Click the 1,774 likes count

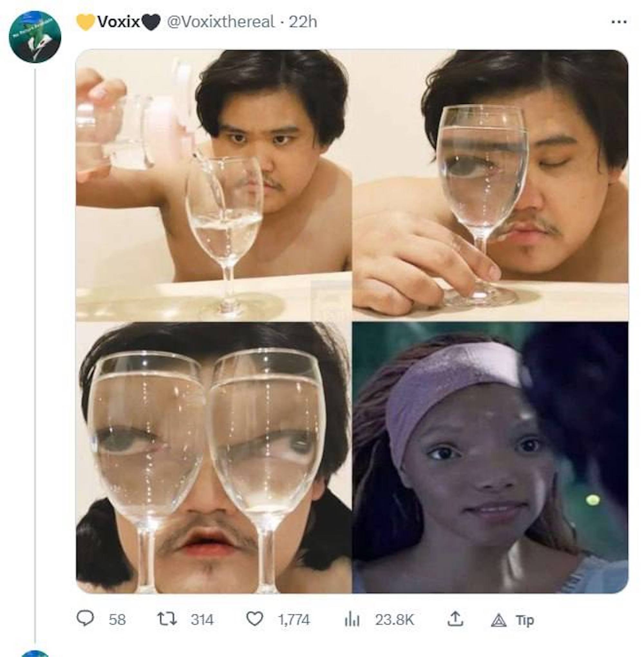click(x=294, y=620)
